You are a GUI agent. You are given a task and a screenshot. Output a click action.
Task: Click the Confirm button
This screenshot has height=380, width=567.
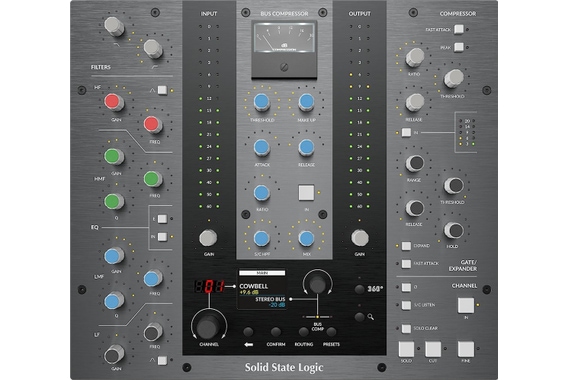(x=276, y=332)
